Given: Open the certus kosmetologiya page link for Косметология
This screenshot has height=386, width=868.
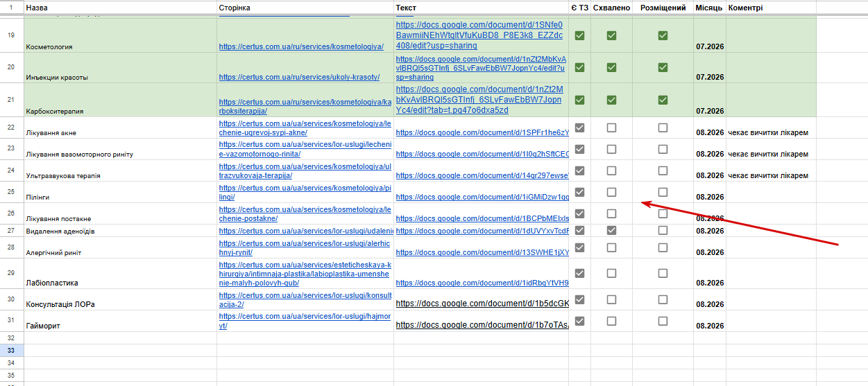Looking at the screenshot, I should click(x=301, y=46).
